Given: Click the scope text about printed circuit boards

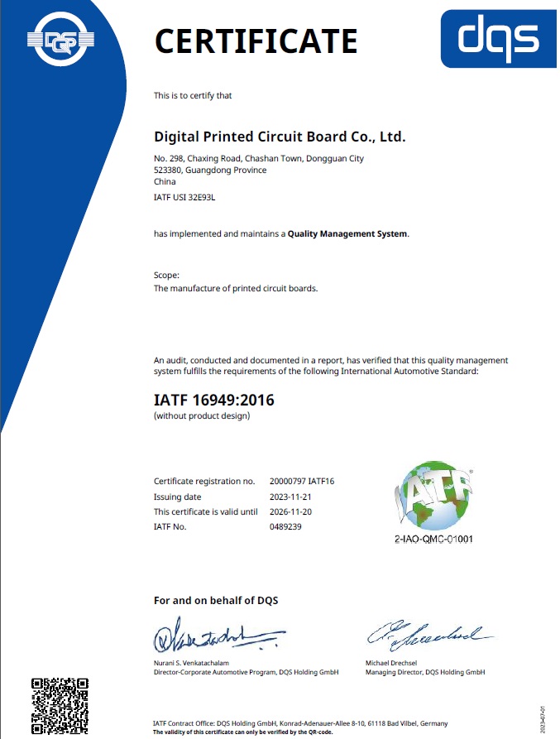Looking at the screenshot, I should coord(236,289).
